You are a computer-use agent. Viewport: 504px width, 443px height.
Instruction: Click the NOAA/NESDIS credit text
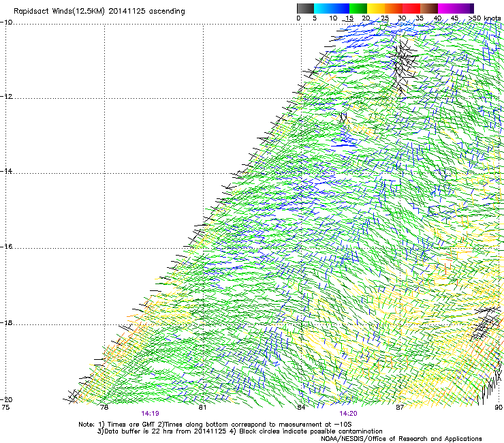(x=401, y=439)
